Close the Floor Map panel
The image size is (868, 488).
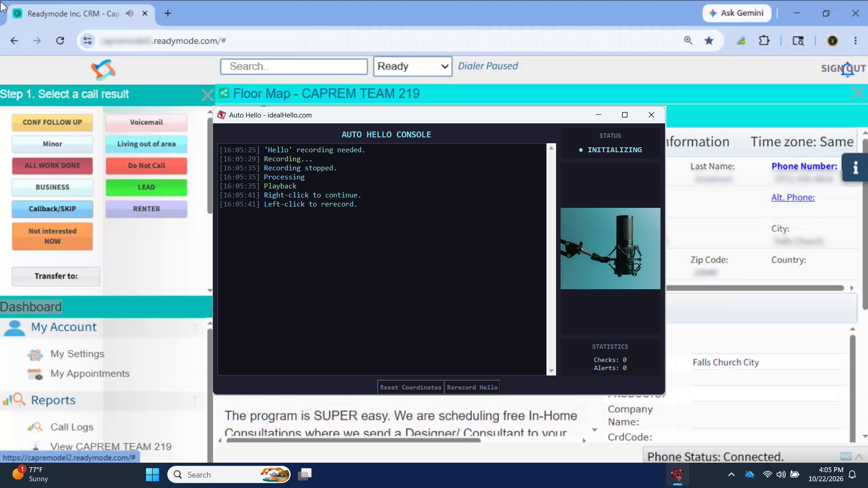coord(858,93)
